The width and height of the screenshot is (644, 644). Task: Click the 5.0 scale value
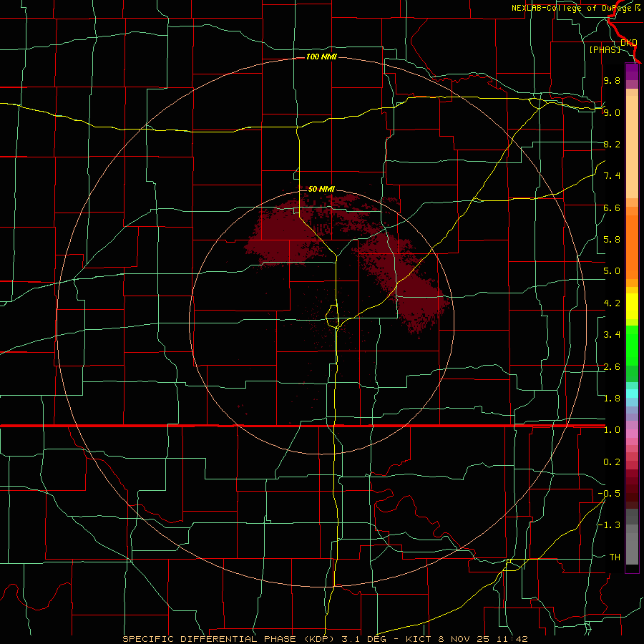(x=612, y=271)
